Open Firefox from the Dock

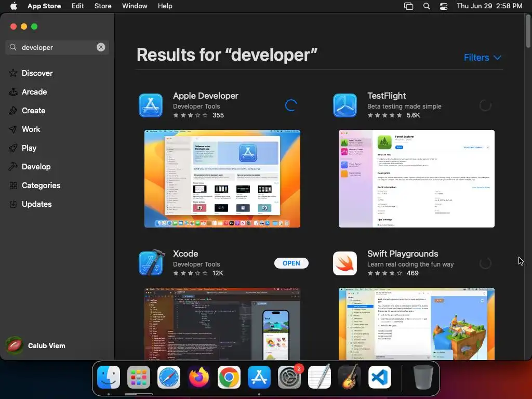pyautogui.click(x=199, y=377)
